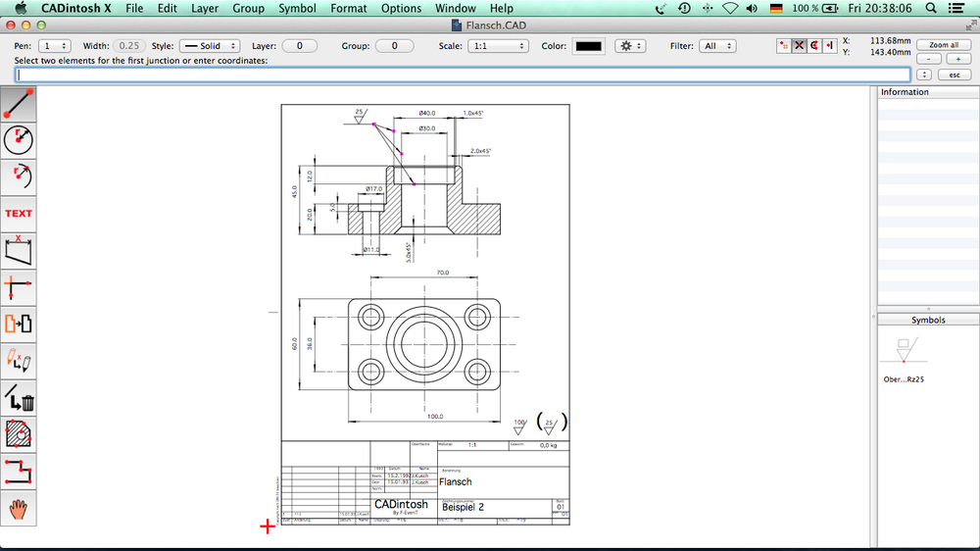980x551 pixels.
Task: Open the Notification Center list icon
Action: pyautogui.click(x=955, y=8)
